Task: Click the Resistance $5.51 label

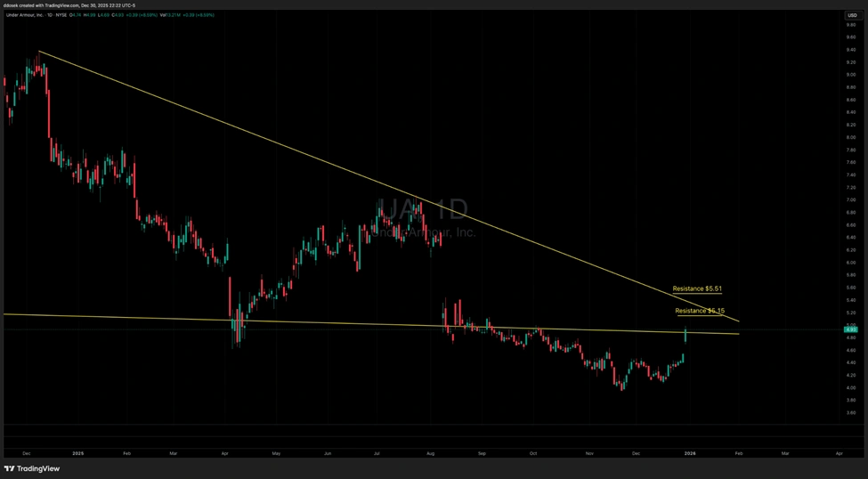Action: pyautogui.click(x=697, y=289)
